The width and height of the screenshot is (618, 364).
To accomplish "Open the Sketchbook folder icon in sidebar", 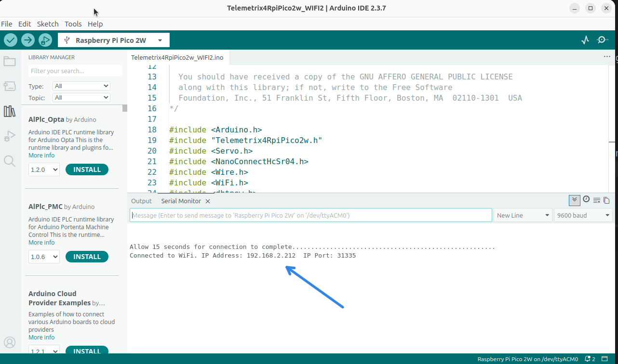I will (x=10, y=61).
